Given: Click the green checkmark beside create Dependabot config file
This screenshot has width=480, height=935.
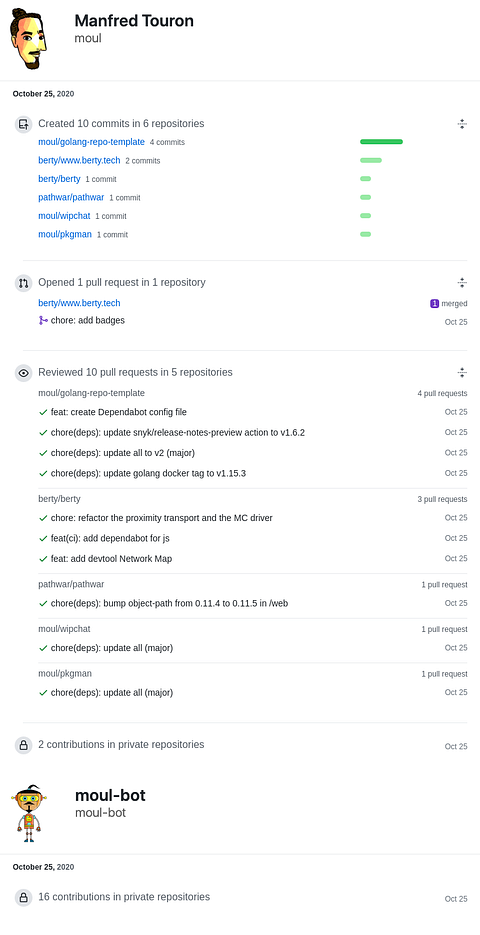Looking at the screenshot, I should coord(43,412).
